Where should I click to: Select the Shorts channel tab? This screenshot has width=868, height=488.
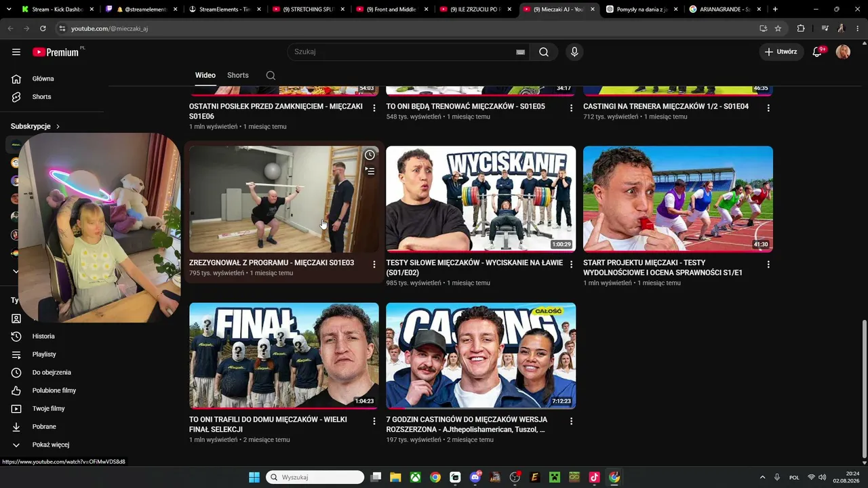[238, 75]
